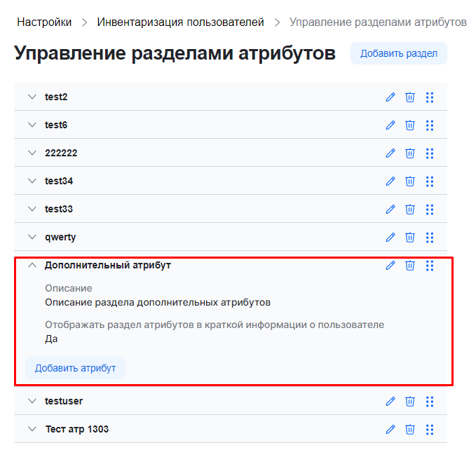476x450 pixels.
Task: Click the drag handle for 222222 row
Action: (430, 154)
